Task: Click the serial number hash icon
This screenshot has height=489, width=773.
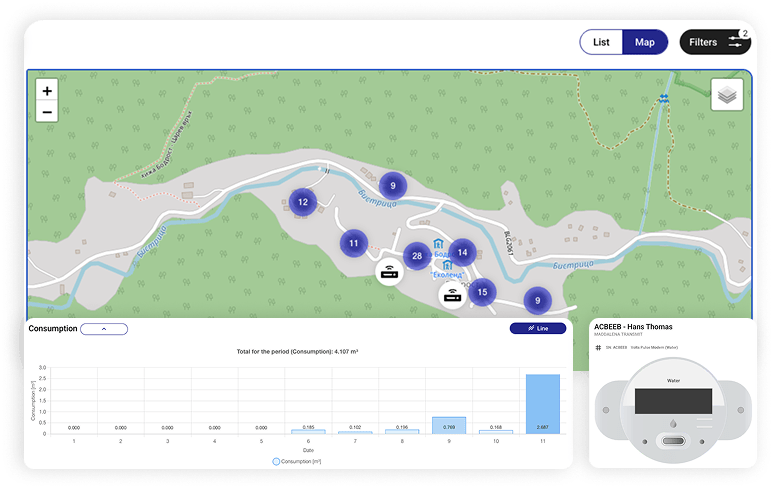Action: pyautogui.click(x=598, y=348)
